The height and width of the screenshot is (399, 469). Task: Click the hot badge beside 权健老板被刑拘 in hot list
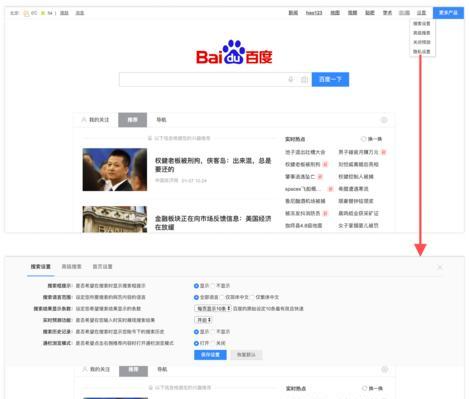point(325,164)
